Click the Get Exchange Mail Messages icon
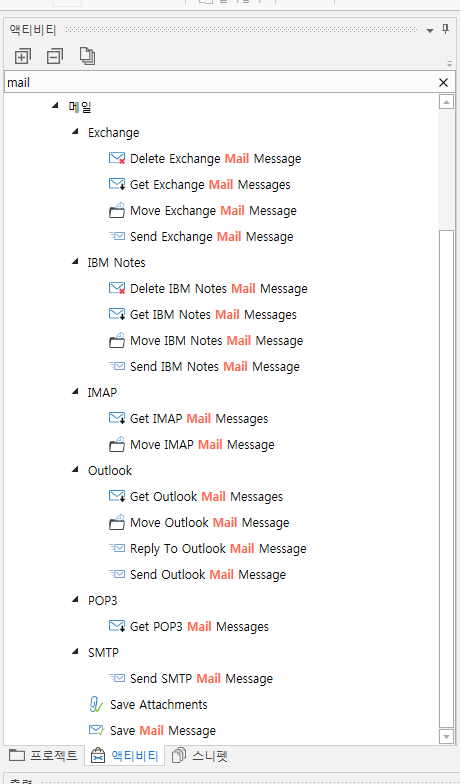The image size is (460, 784). point(117,184)
